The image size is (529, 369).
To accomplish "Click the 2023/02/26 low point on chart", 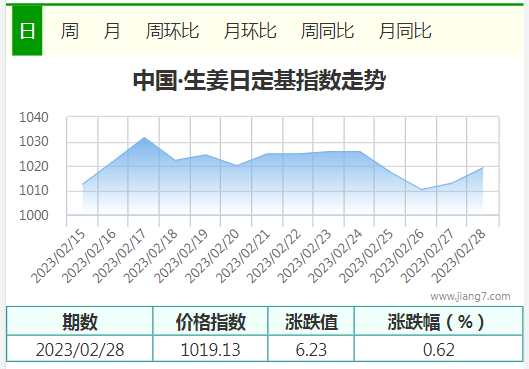I will 421,190.
